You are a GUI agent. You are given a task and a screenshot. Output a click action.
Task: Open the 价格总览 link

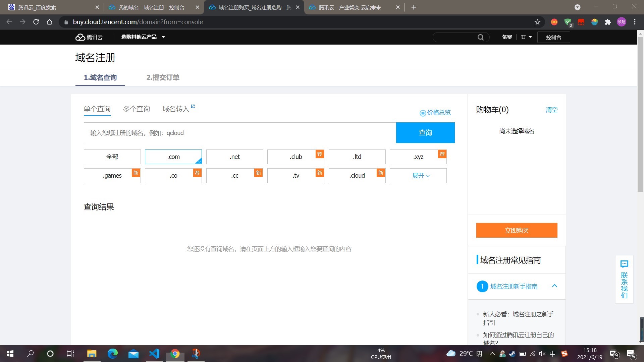pos(435,113)
